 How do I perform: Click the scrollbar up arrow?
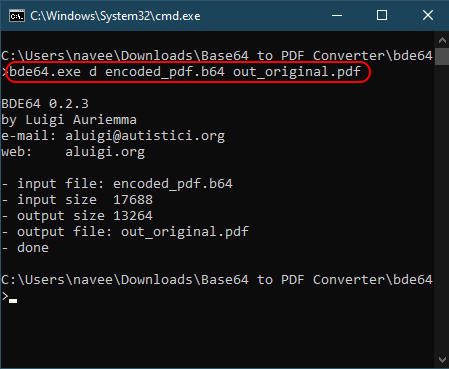[442, 40]
